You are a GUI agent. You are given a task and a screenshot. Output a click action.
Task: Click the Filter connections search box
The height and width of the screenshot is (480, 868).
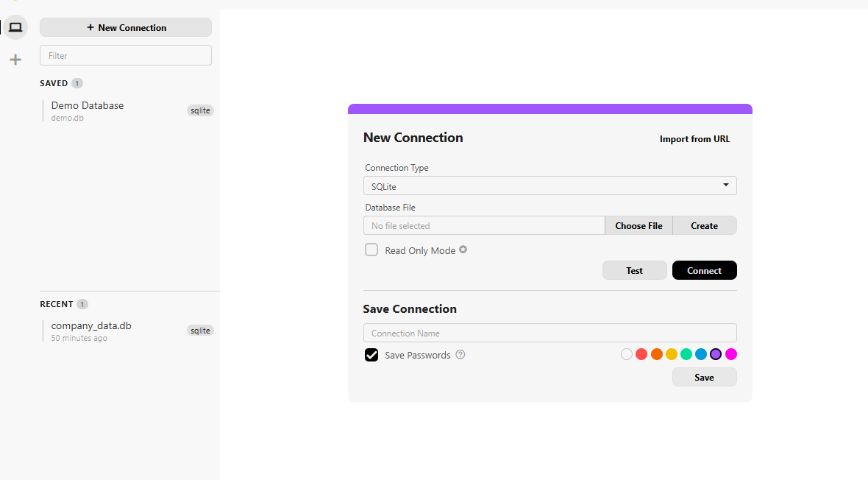pyautogui.click(x=126, y=55)
